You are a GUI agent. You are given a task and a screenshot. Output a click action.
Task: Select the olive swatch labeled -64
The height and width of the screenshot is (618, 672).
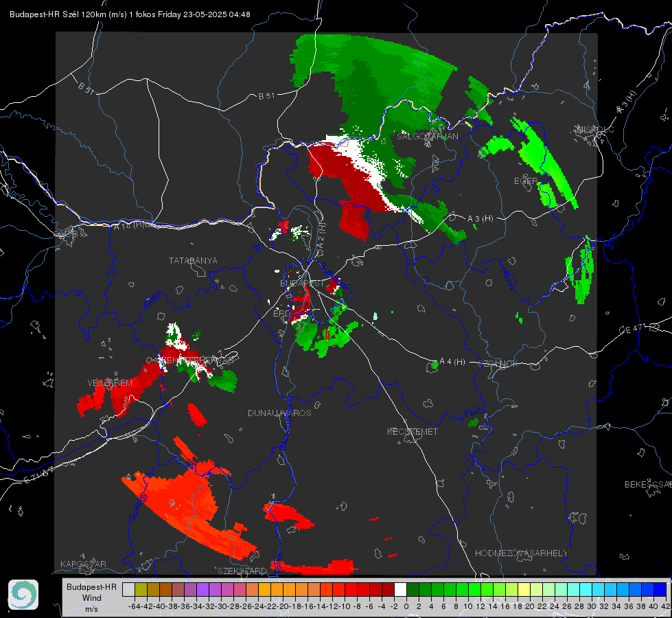point(141,590)
